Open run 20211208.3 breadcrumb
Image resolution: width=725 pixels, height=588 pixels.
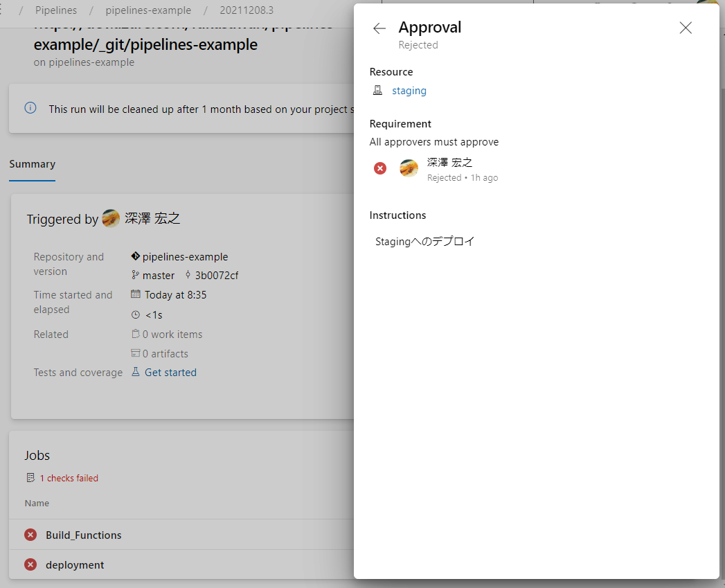pos(247,10)
